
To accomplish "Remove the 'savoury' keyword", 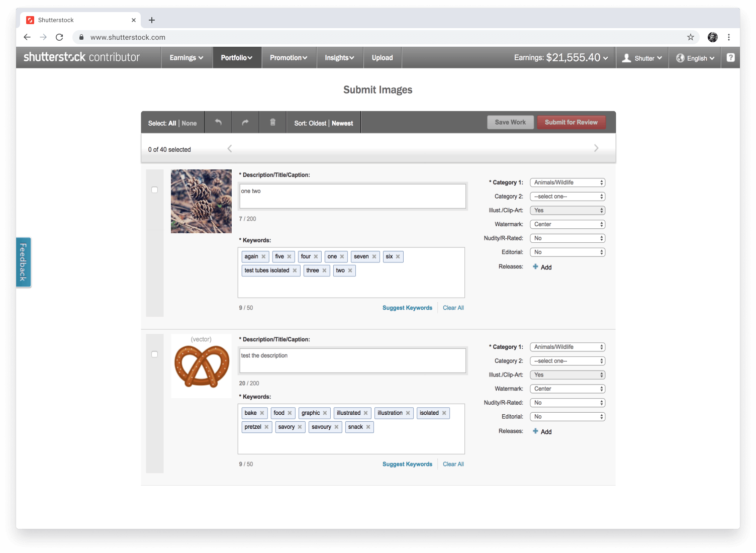I will 336,427.
